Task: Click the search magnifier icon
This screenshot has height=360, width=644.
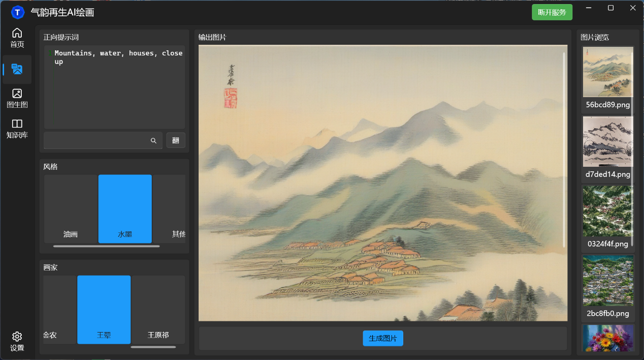Action: (153, 141)
